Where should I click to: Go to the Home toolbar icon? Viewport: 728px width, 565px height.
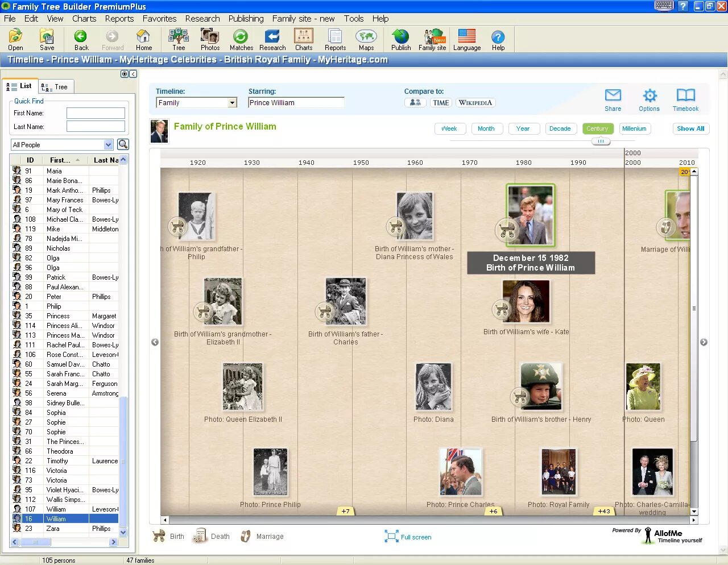(x=144, y=39)
